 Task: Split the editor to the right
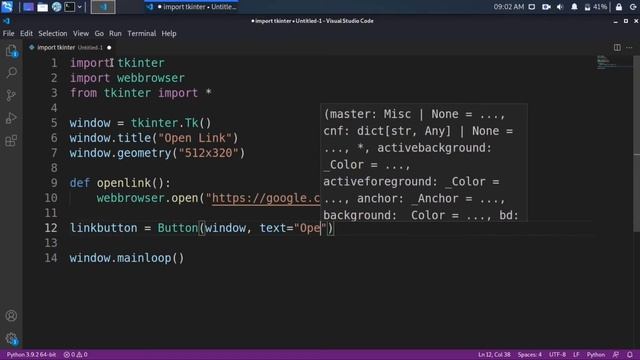(x=617, y=47)
